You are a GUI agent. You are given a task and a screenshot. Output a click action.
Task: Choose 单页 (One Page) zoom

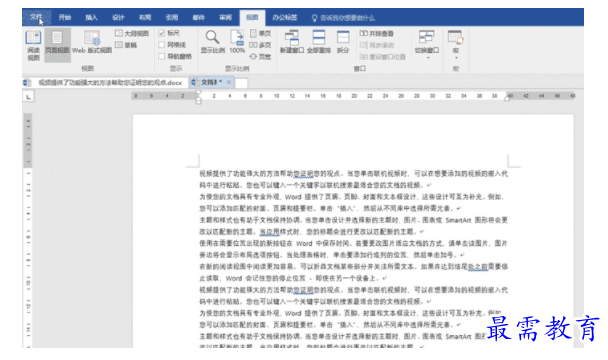261,33
